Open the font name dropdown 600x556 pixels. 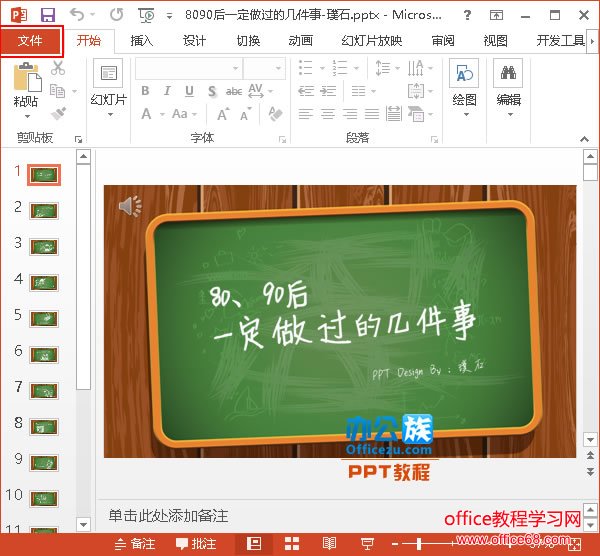click(x=236, y=68)
